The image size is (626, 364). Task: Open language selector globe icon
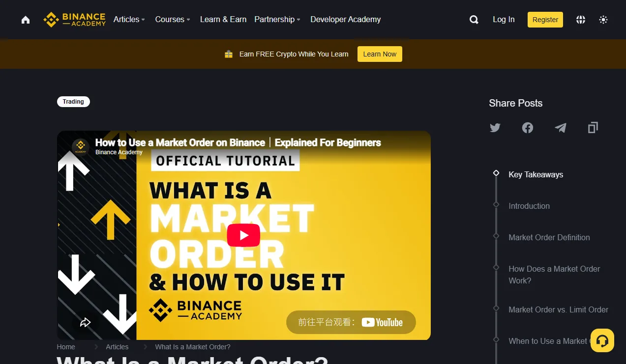581,20
